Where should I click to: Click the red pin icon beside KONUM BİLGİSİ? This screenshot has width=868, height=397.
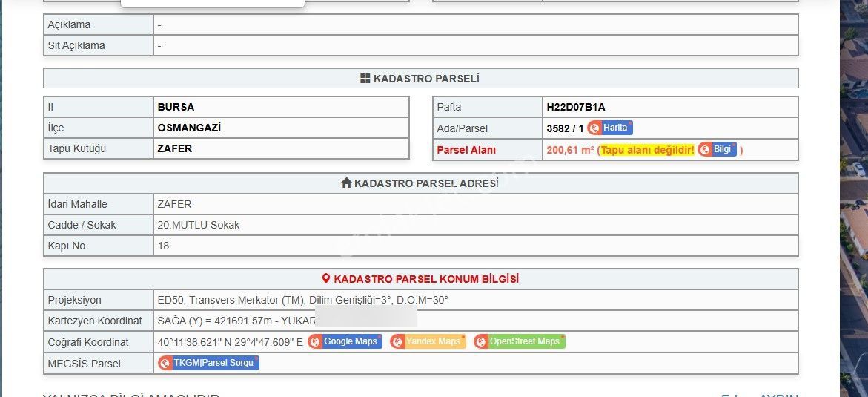pos(326,279)
